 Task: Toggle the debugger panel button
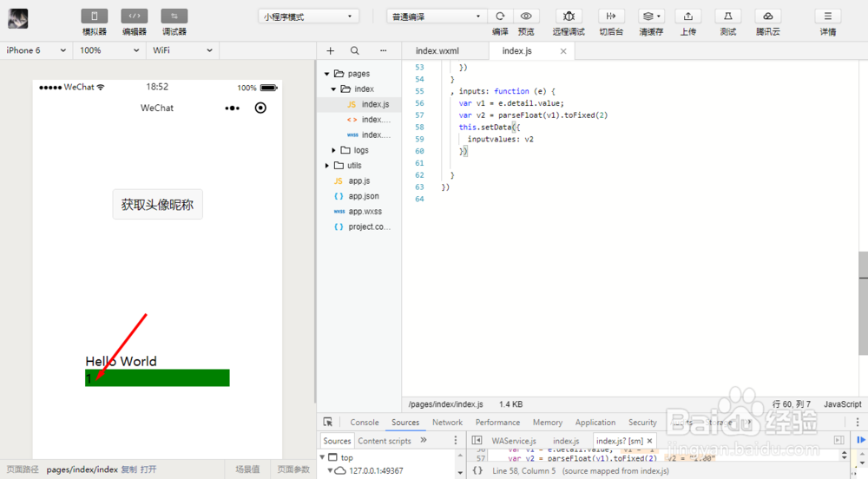[174, 16]
